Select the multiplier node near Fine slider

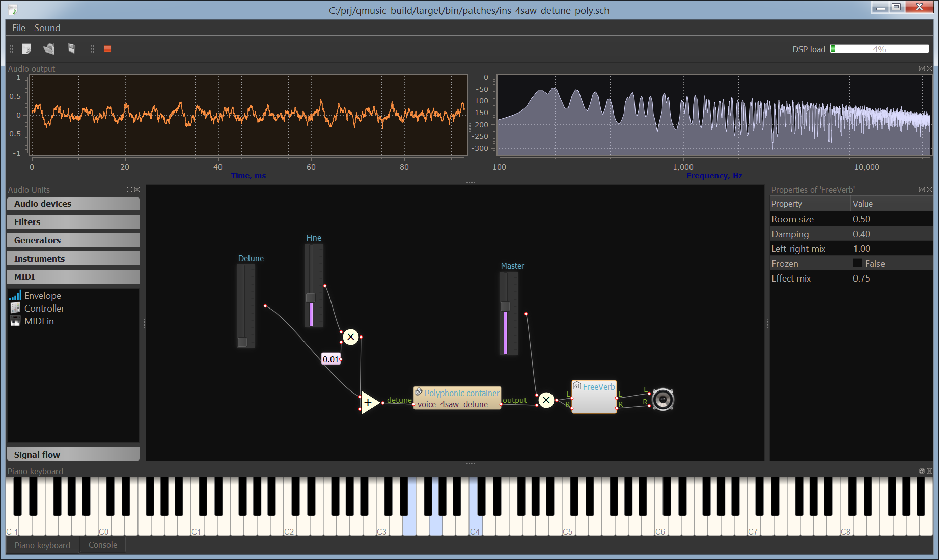[351, 337]
